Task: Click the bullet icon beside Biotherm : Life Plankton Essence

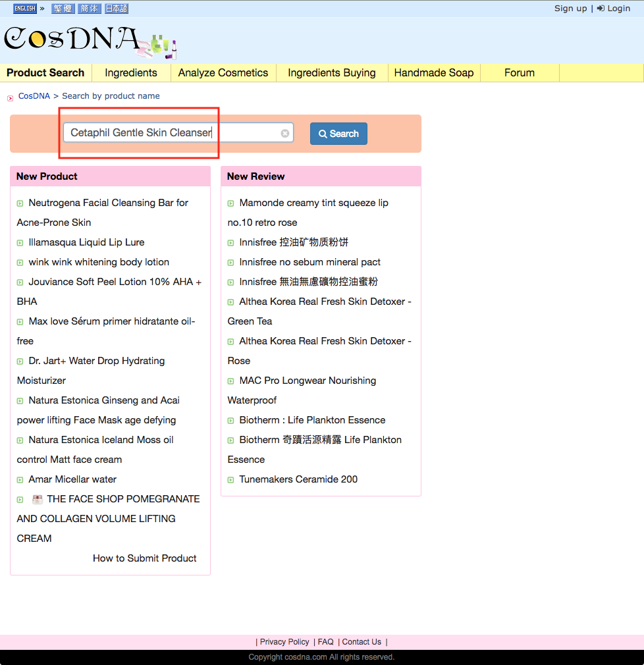Action: click(230, 421)
